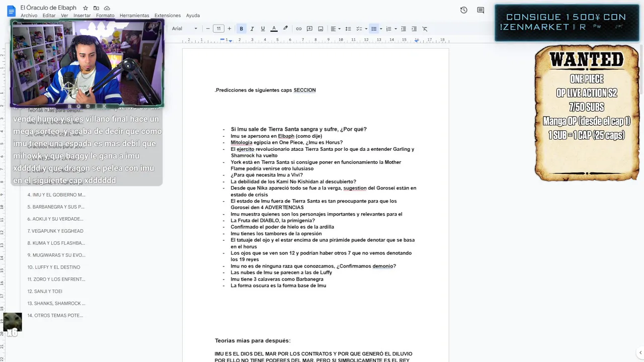This screenshot has height=362, width=644.
Task: Click the heading Predicciones de siguientes caps
Action: 254,90
